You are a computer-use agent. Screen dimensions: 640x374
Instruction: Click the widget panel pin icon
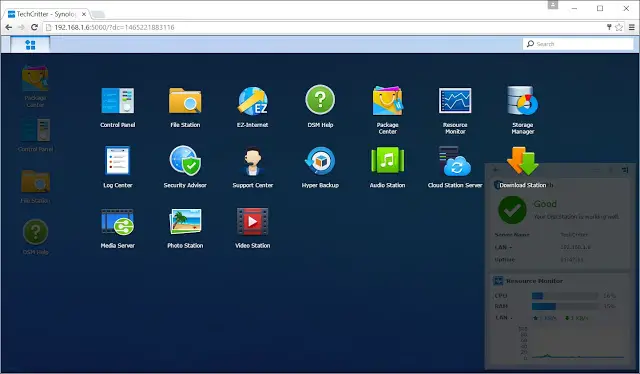click(625, 170)
